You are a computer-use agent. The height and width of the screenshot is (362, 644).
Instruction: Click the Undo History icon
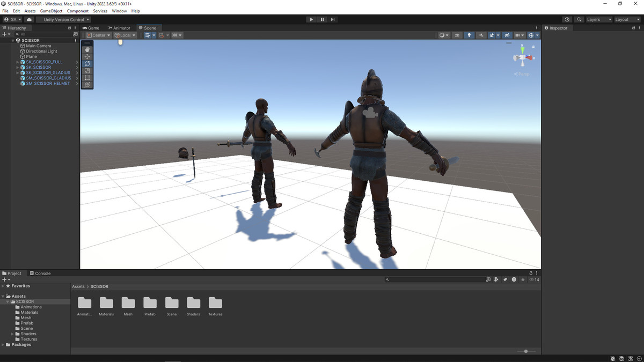(567, 20)
